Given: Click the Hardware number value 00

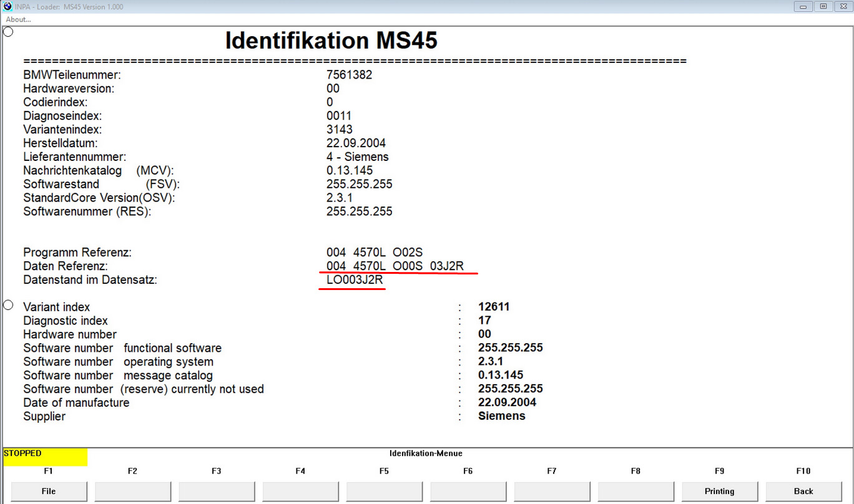Looking at the screenshot, I should pyautogui.click(x=484, y=334).
